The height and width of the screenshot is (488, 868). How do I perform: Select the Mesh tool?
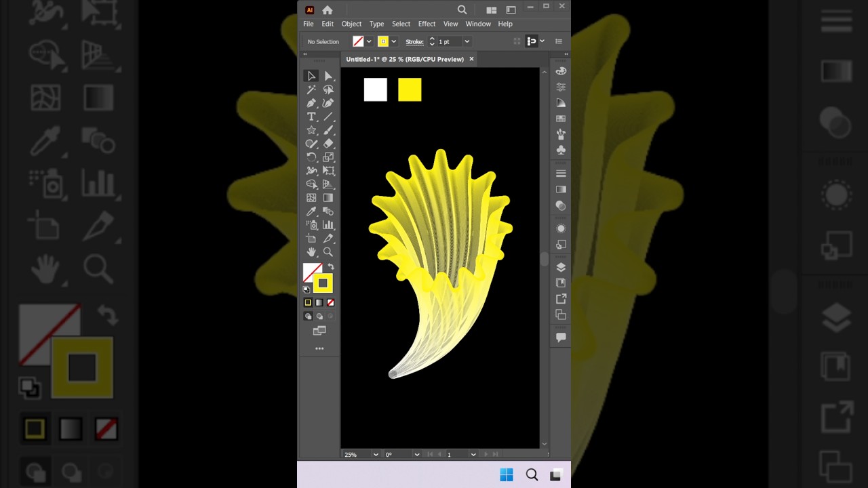[x=311, y=198]
